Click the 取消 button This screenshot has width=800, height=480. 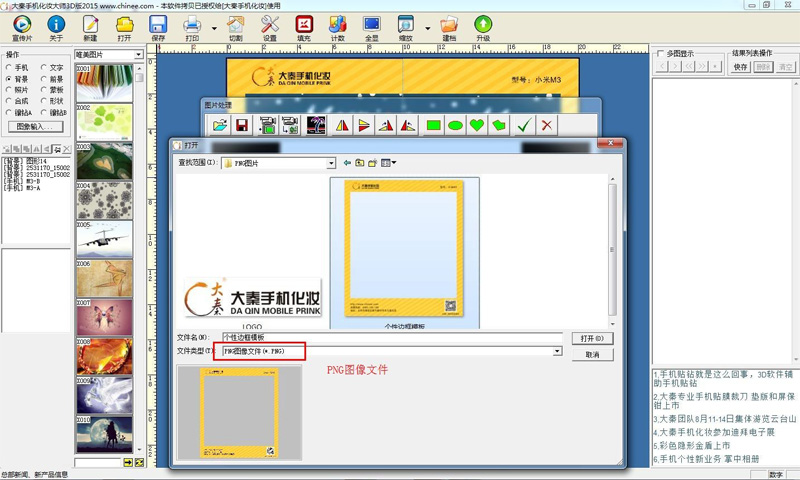pos(592,355)
